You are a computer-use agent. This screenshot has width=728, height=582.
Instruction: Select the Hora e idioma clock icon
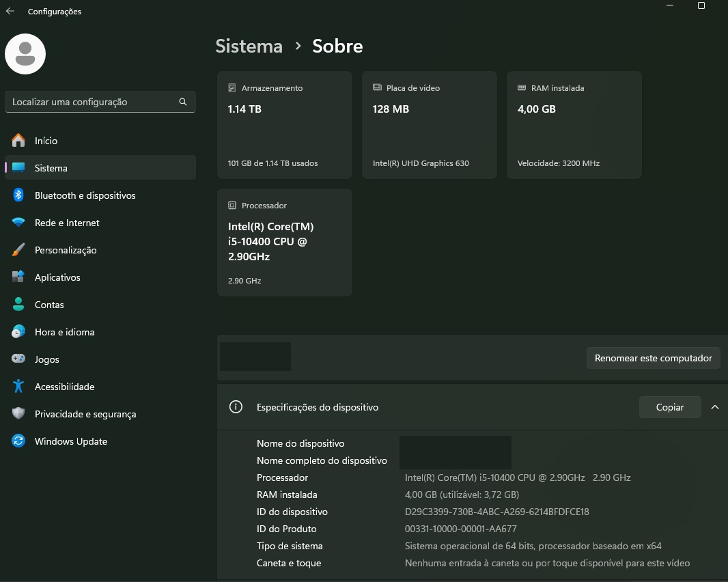click(17, 332)
